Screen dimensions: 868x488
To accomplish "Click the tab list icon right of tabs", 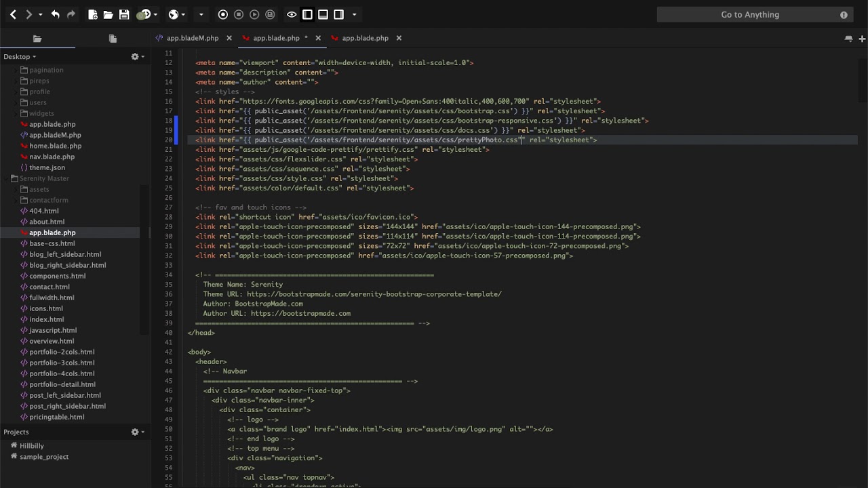I will pyautogui.click(x=848, y=39).
